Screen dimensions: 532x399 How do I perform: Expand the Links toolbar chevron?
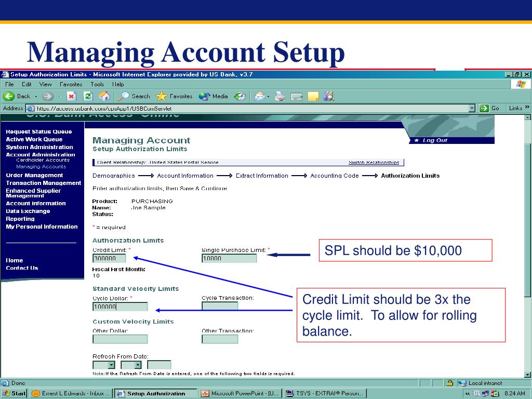527,108
